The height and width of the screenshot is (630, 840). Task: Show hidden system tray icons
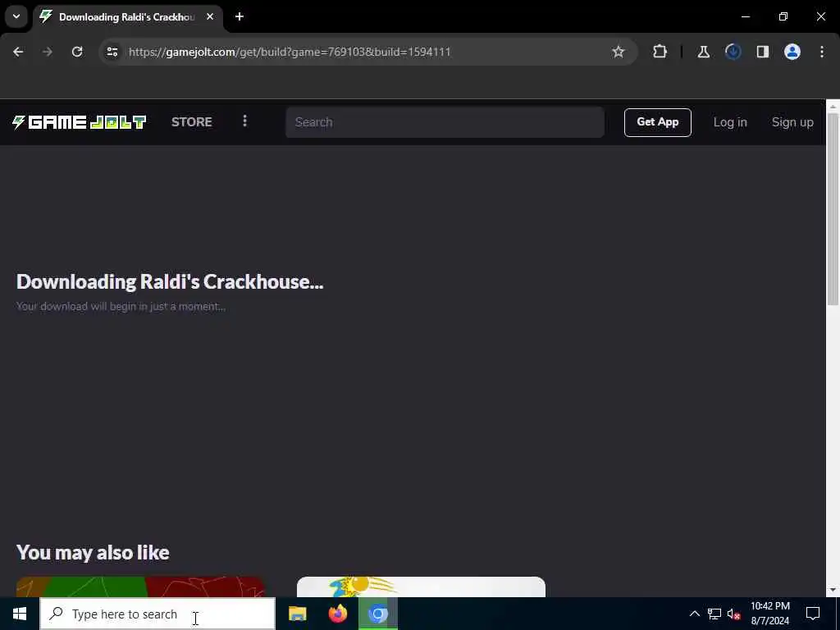point(694,614)
